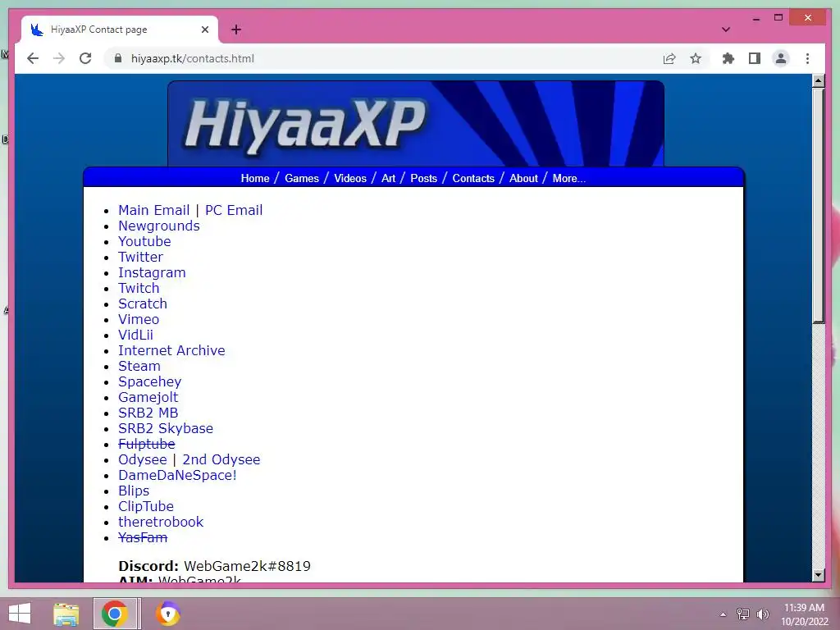The image size is (840, 630).
Task: Open the Scratch link
Action: pos(143,304)
